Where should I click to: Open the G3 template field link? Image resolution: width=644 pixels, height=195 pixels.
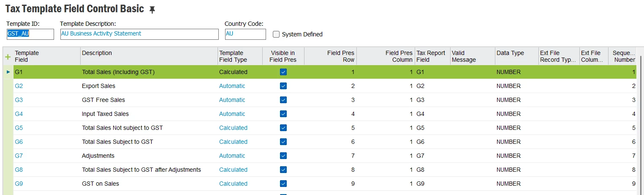coord(19,100)
